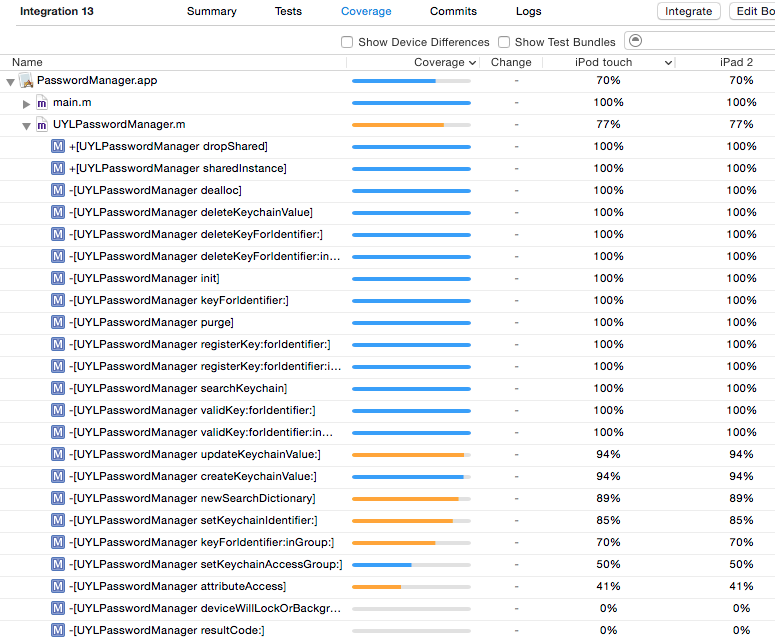
Task: Open the Commits tab
Action: pos(453,12)
